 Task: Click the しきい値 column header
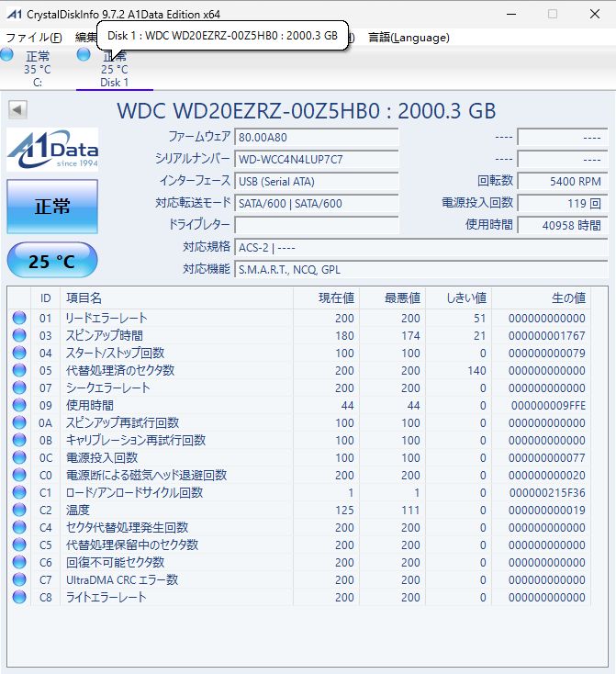coord(459,298)
